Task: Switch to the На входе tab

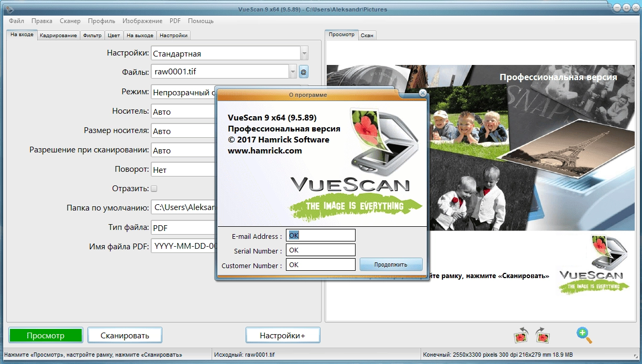Action: [21, 35]
